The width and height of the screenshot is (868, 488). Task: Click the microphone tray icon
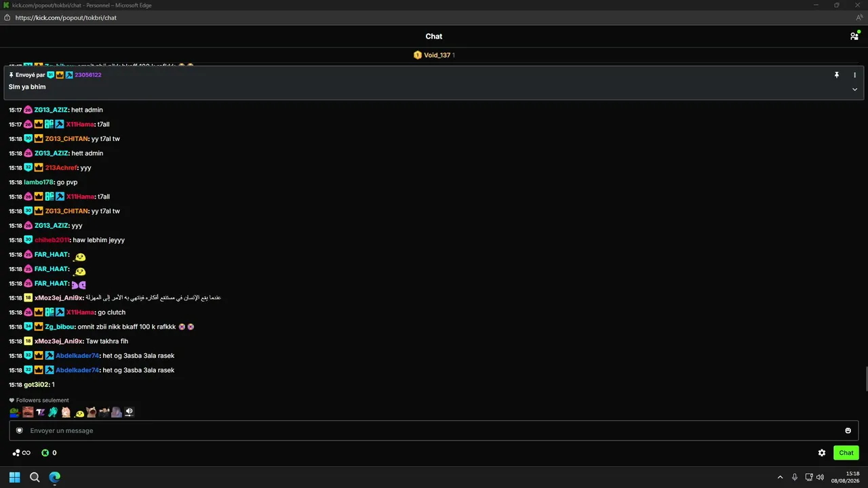pos(795,477)
